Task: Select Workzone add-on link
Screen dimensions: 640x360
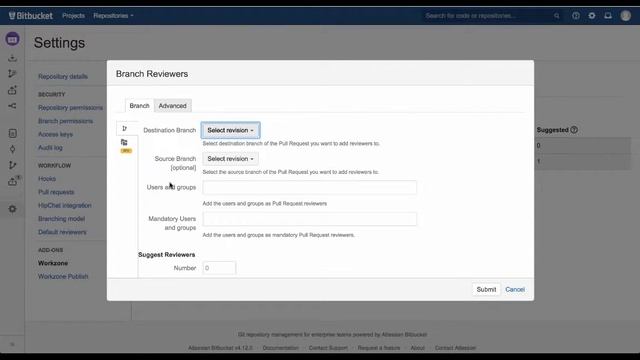Action: coord(53,263)
